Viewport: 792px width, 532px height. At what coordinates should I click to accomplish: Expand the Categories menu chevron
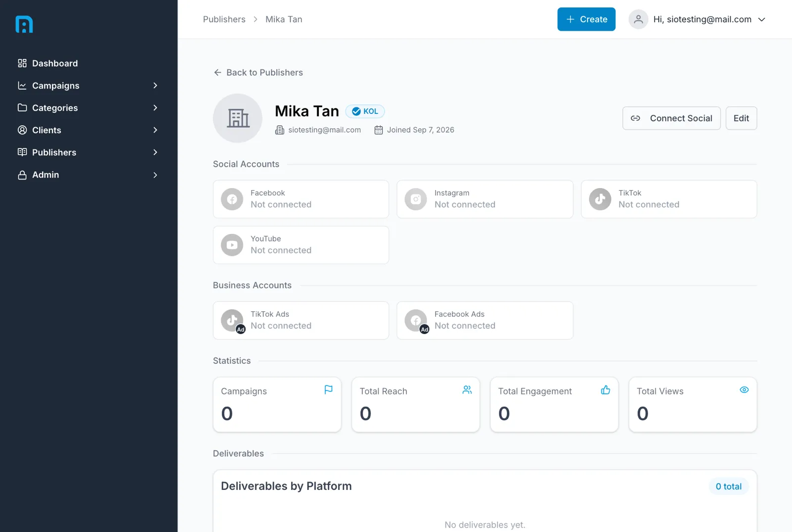[155, 108]
